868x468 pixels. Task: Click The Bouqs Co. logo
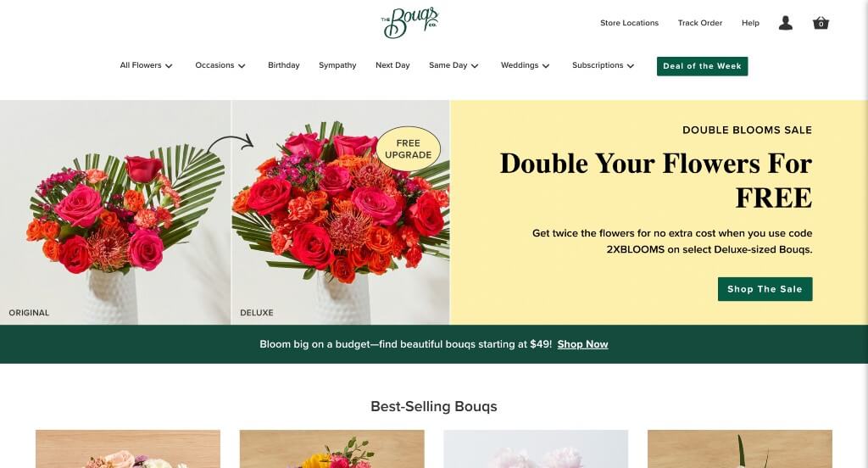(x=410, y=23)
